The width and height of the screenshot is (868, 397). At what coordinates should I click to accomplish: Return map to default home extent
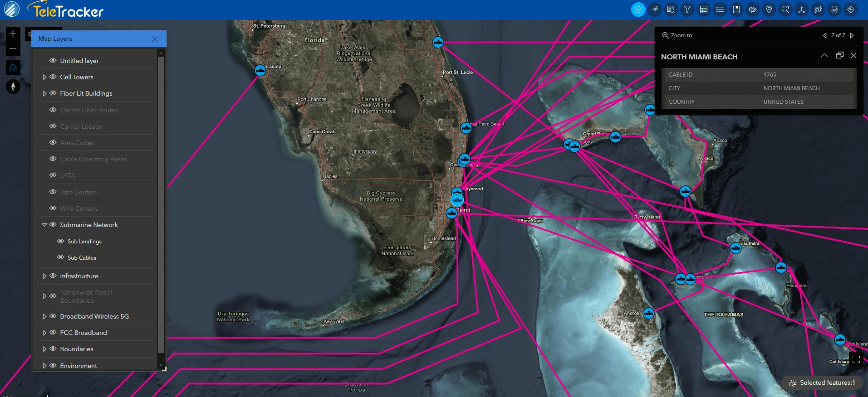click(13, 68)
